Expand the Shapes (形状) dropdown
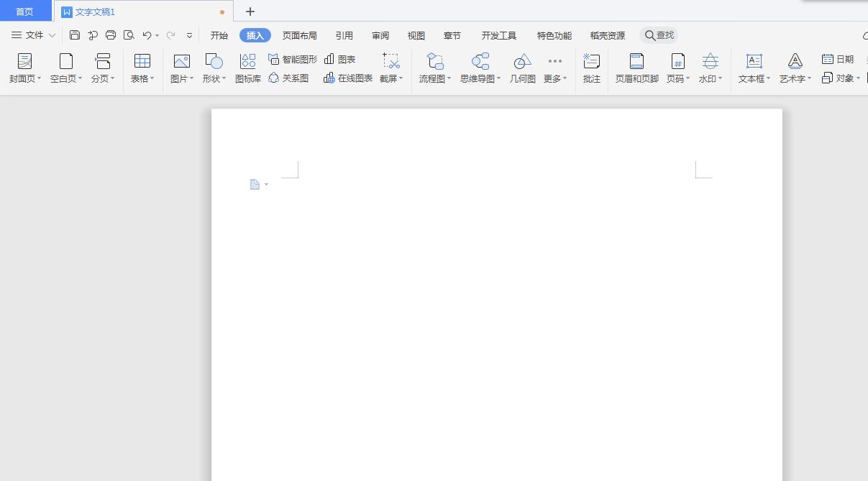The height and width of the screenshot is (481, 868). (x=224, y=78)
